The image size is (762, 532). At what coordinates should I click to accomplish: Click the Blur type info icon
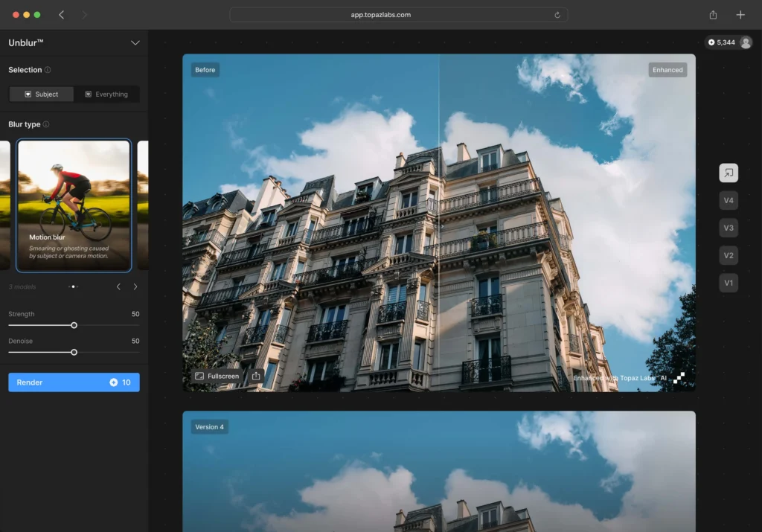click(46, 124)
